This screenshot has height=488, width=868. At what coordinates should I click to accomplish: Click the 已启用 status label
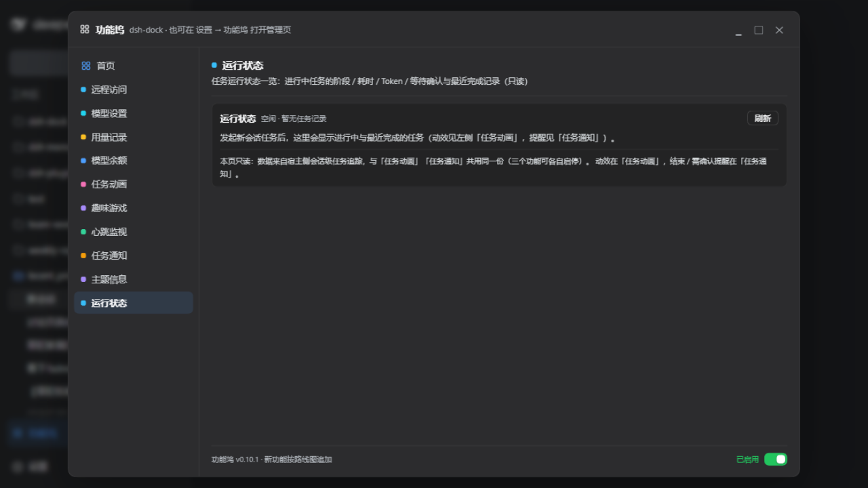[747, 460]
